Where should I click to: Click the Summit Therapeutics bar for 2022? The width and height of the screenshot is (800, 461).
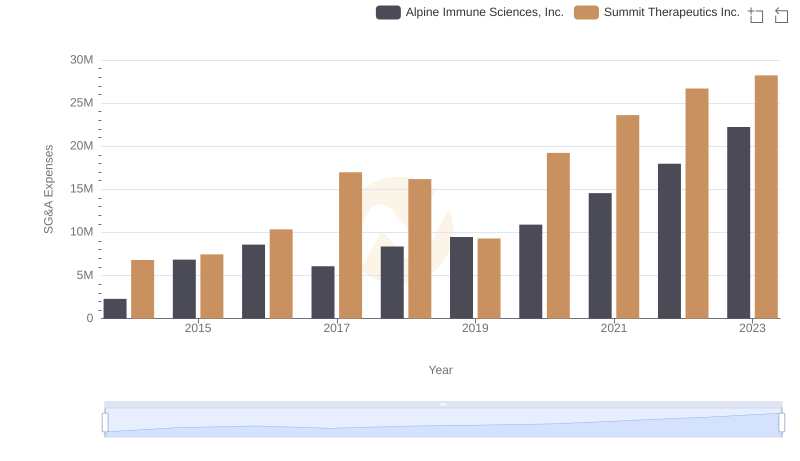pyautogui.click(x=697, y=203)
